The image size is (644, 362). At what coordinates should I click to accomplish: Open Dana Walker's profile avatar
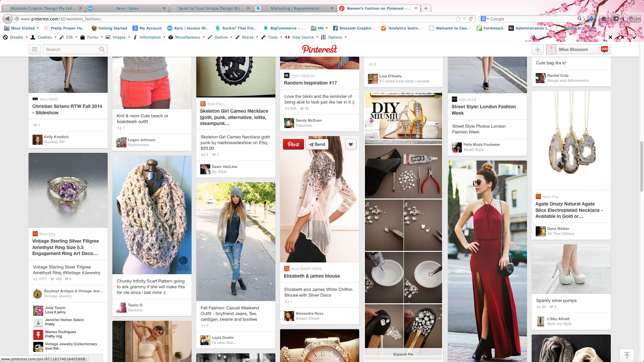coord(541,231)
